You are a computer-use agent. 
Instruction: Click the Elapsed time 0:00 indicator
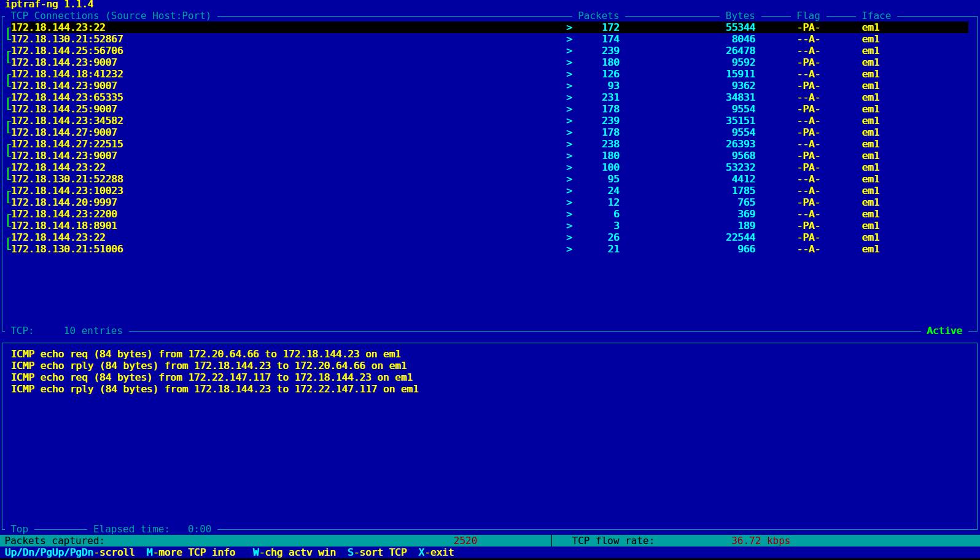(x=152, y=529)
